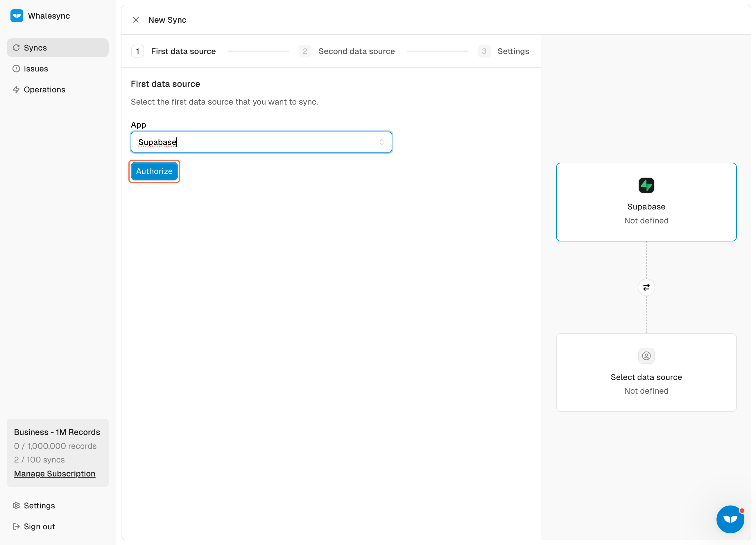Viewport: 756px width, 545px height.
Task: Click '2 / 100 syncs' usage text
Action: (39, 460)
